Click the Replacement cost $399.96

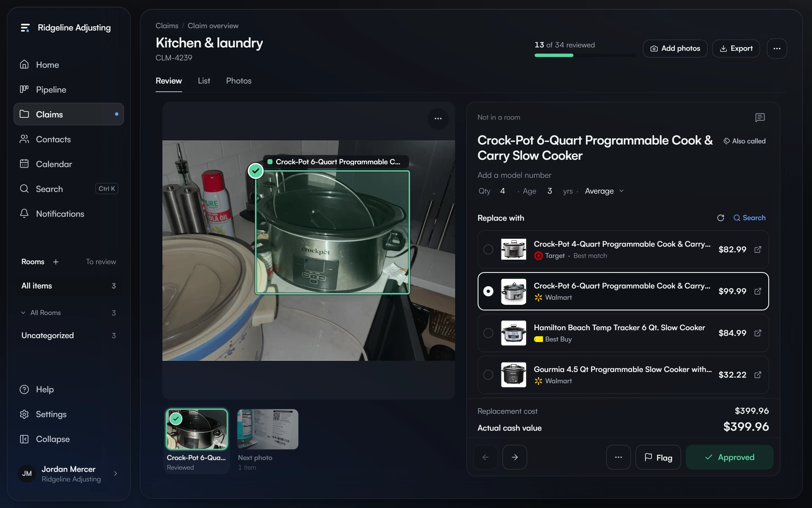(752, 411)
